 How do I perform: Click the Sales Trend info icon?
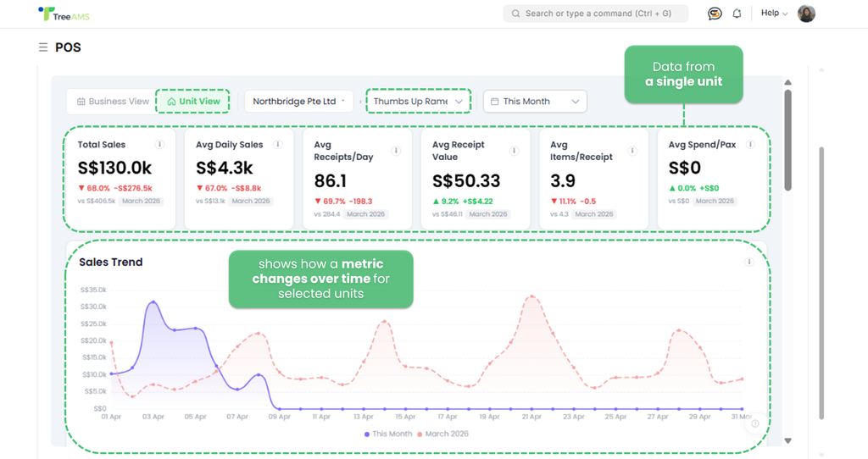[x=749, y=263]
